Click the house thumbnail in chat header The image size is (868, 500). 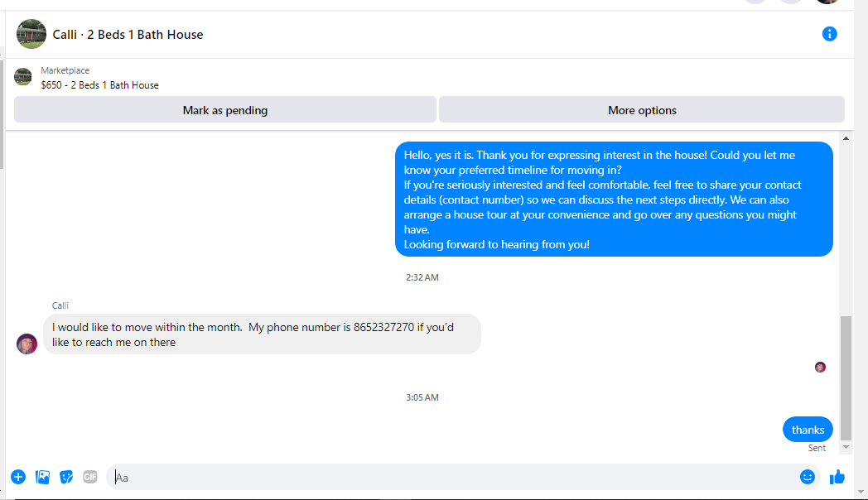click(x=31, y=34)
